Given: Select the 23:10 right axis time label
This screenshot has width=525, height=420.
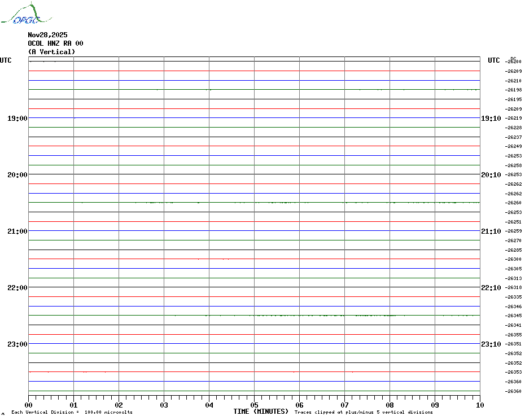Looking at the screenshot, I should 491,344.
